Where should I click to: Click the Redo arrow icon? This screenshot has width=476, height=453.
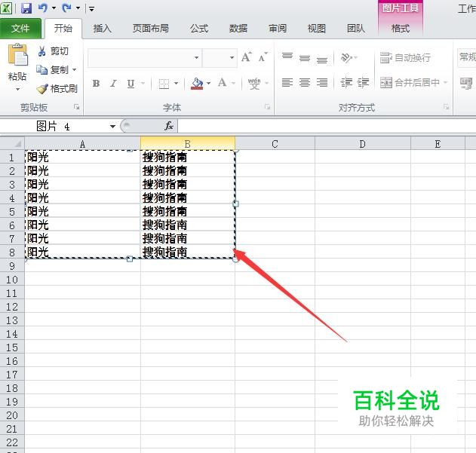66,8
